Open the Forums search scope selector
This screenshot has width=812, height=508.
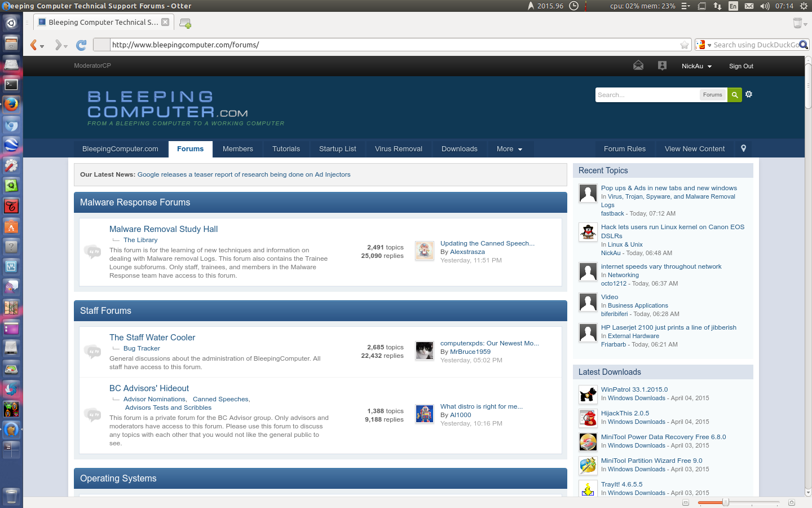pyautogui.click(x=713, y=95)
